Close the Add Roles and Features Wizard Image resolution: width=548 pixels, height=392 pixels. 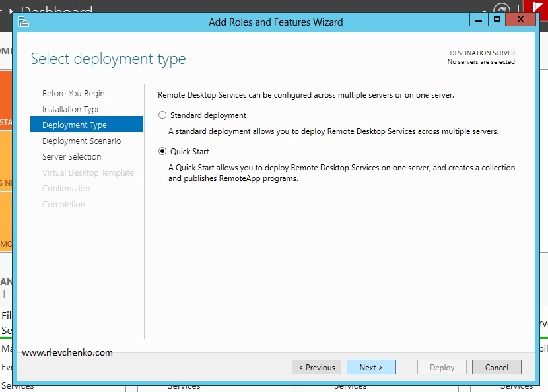pos(521,20)
